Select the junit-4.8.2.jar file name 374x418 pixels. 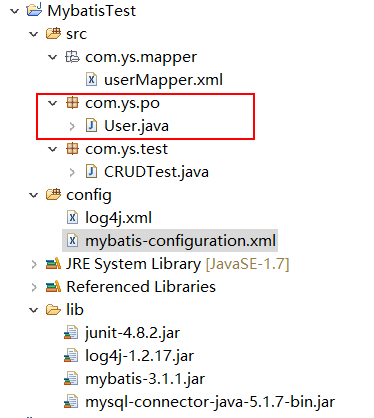[x=132, y=333]
